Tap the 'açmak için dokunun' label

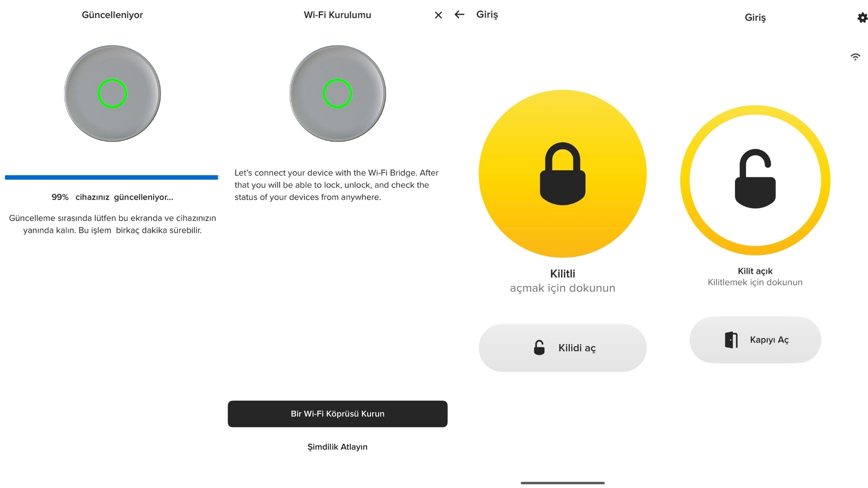(x=562, y=288)
